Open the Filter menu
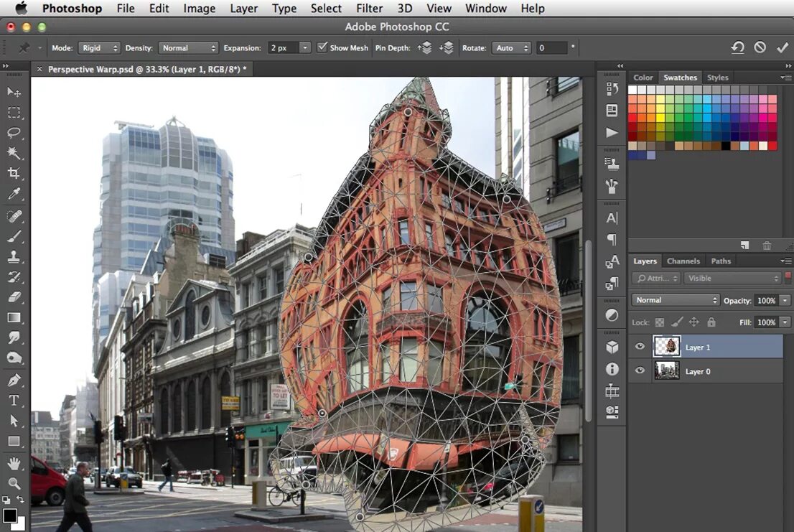 pyautogui.click(x=369, y=9)
